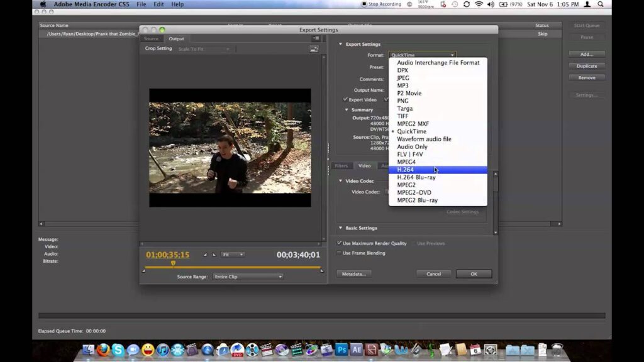
Task: Open the Source Range dropdown
Action: [248, 276]
